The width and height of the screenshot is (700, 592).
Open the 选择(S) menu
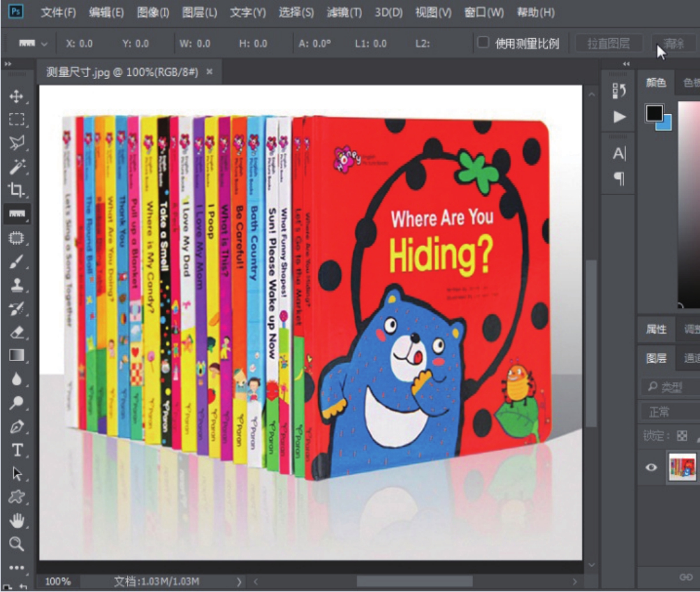point(296,12)
